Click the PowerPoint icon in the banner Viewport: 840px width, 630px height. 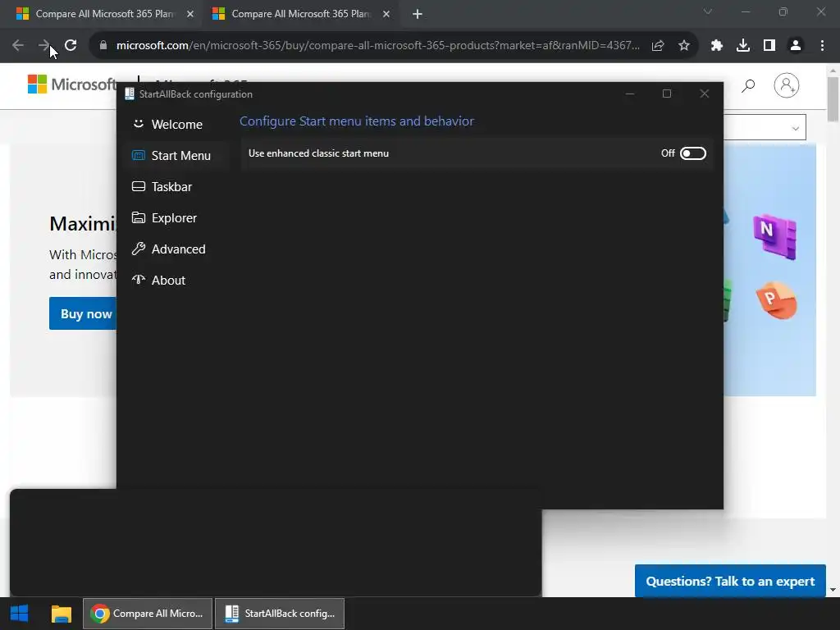coord(776,300)
